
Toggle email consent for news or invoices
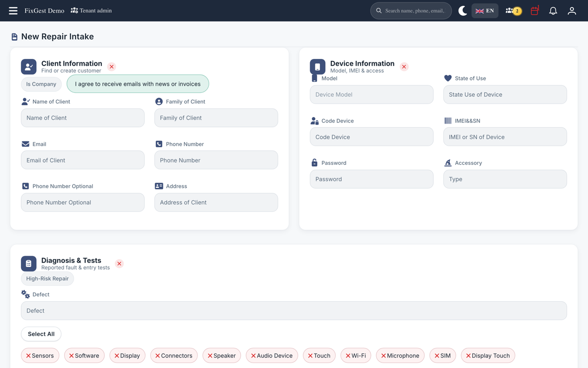click(138, 84)
